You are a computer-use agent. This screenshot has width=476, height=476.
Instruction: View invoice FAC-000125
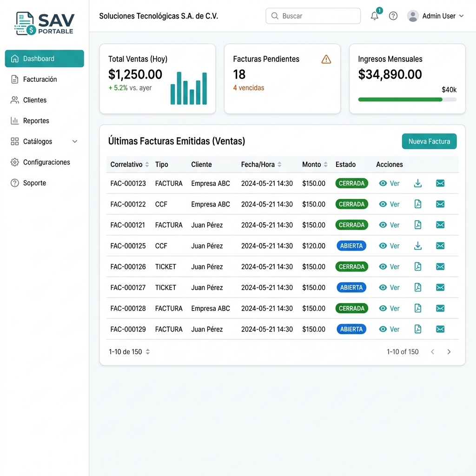pos(389,245)
